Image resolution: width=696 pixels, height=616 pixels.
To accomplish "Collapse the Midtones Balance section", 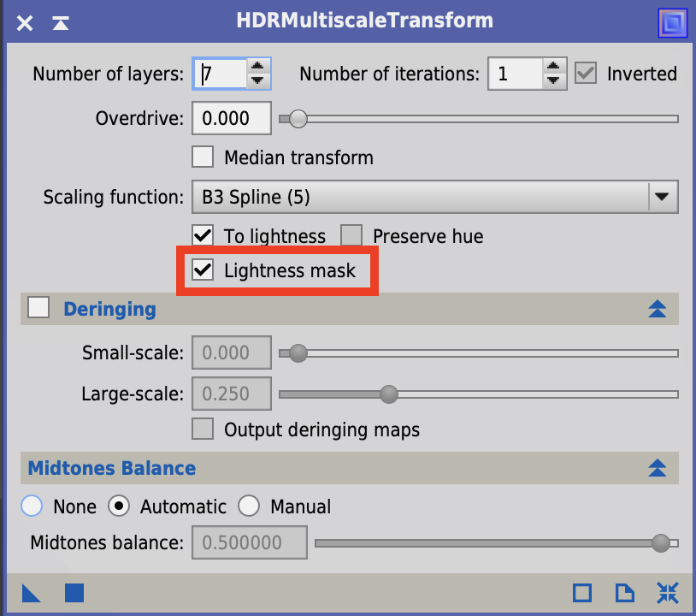I will 657,468.
